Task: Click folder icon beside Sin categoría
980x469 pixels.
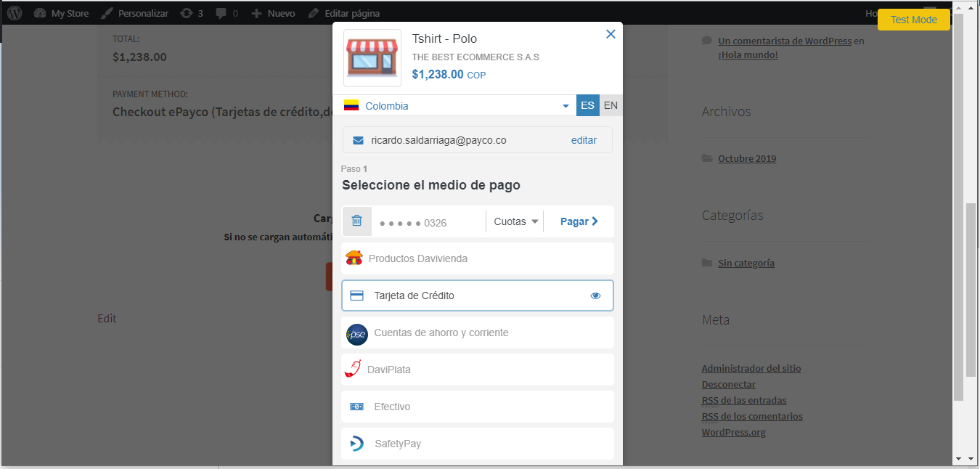Action: [x=707, y=263]
